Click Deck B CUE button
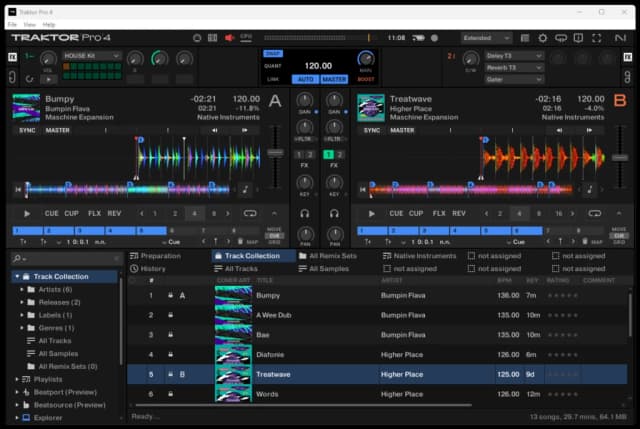The height and width of the screenshot is (429, 640). [396, 213]
